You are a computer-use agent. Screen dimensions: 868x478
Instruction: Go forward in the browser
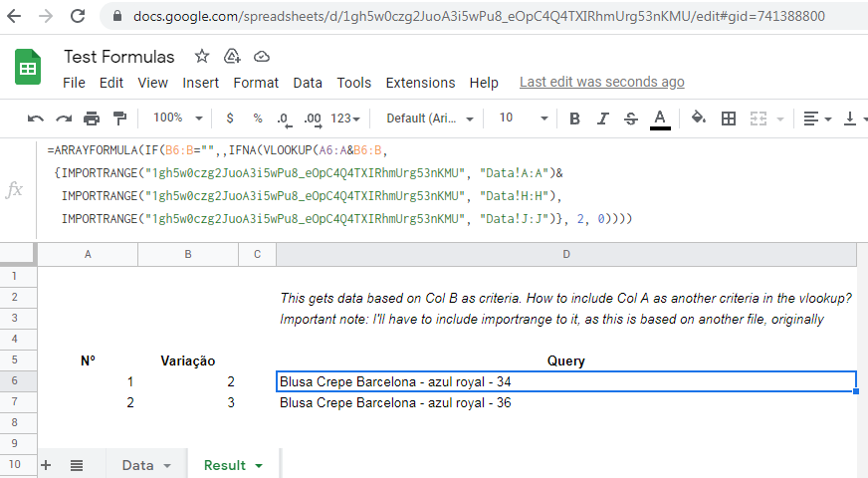pyautogui.click(x=46, y=16)
